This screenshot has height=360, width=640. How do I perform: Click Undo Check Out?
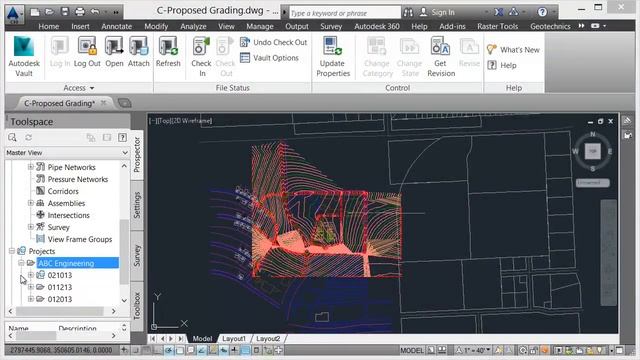click(x=273, y=42)
